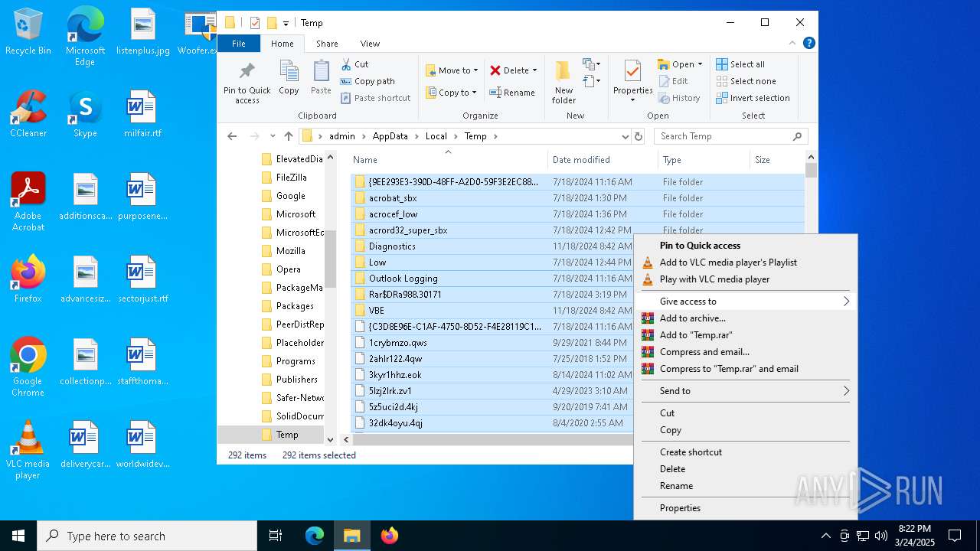Click the Rename ribbon button
This screenshot has height=551, width=980.
(513, 93)
